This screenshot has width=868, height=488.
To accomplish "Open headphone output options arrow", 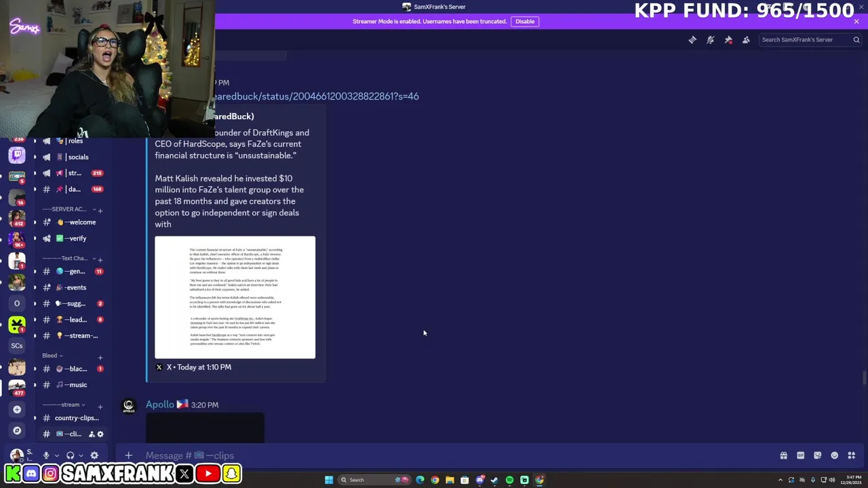I will click(x=81, y=455).
